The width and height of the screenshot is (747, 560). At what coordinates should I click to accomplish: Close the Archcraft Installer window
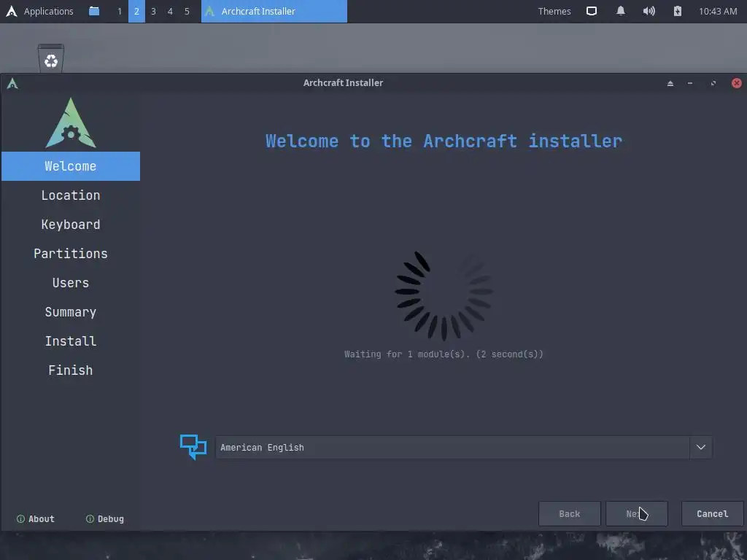(737, 83)
